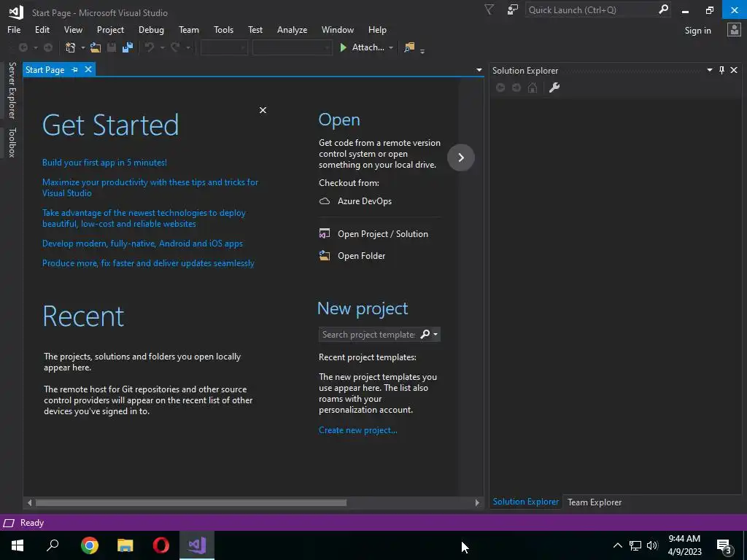Click the Azure DevOps cloud icon
The height and width of the screenshot is (560, 747).
coord(325,201)
